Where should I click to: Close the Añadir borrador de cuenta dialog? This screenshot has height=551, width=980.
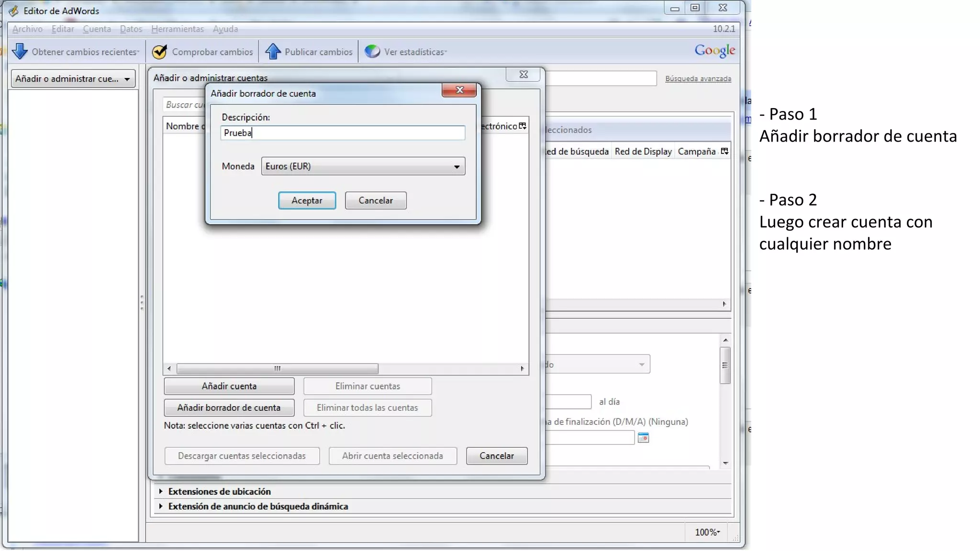click(459, 90)
